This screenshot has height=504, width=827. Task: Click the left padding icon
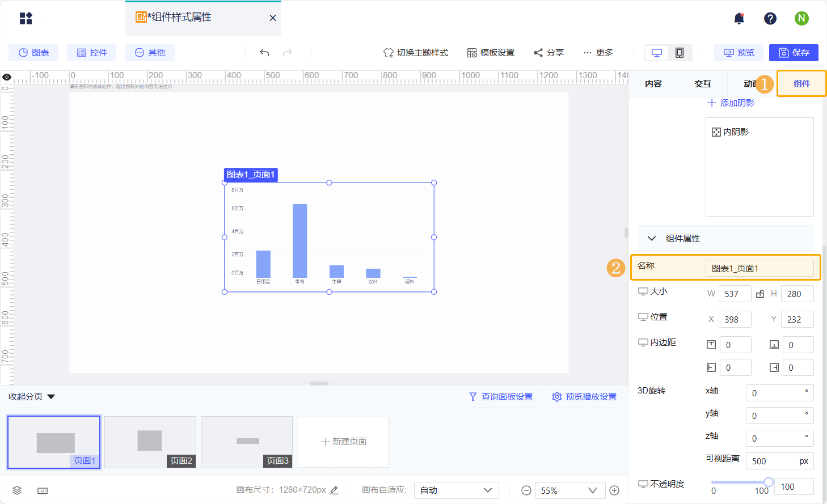pyautogui.click(x=711, y=367)
